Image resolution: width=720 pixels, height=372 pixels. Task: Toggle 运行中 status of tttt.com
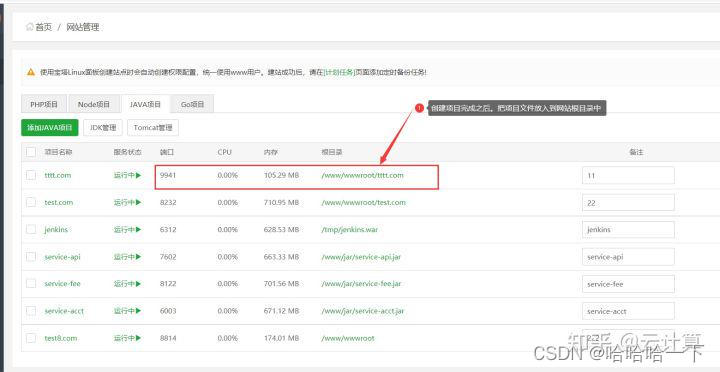point(127,175)
